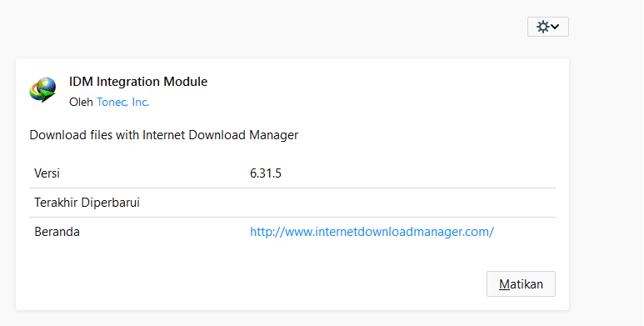Click the word Manager in description

click(x=273, y=135)
